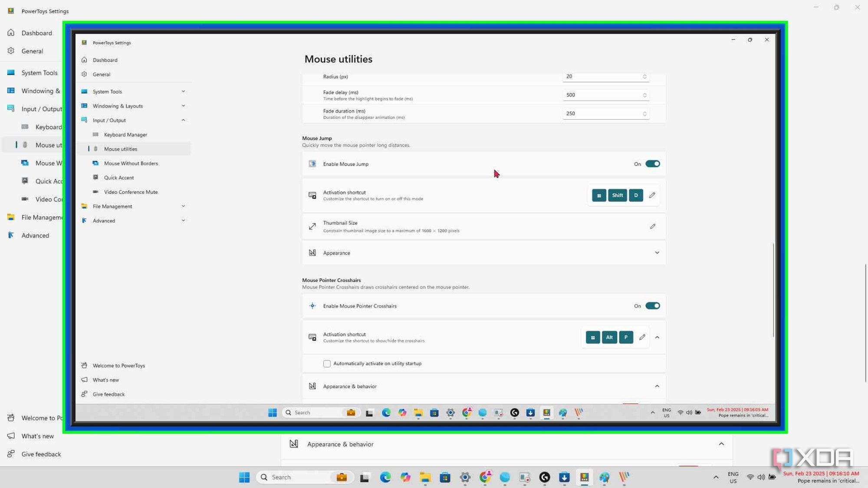Open Welcome to PowerToys in the green-framed window
868x488 pixels.
118,365
